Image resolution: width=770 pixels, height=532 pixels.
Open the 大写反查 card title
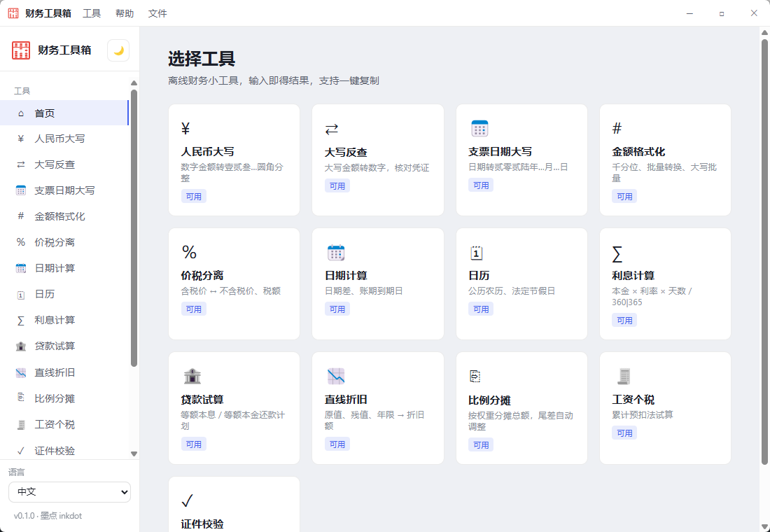[346, 153]
